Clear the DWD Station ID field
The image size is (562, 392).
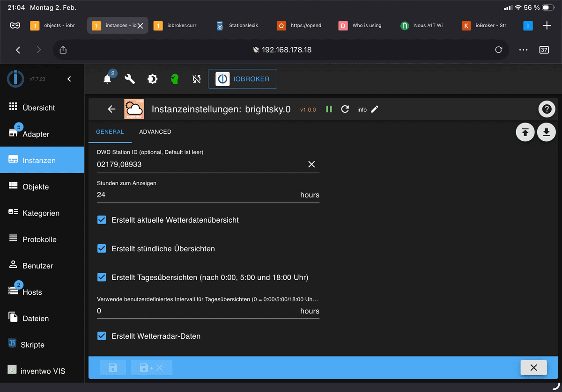[311, 164]
